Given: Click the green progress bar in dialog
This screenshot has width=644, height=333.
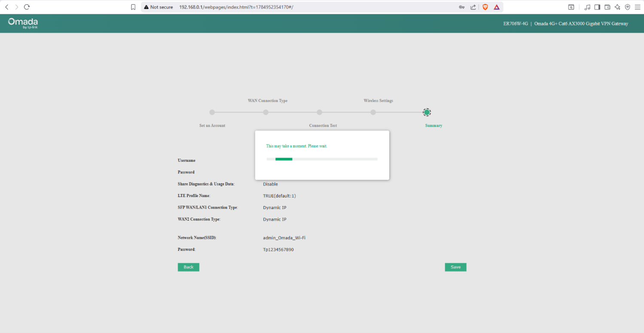Looking at the screenshot, I should click(284, 159).
